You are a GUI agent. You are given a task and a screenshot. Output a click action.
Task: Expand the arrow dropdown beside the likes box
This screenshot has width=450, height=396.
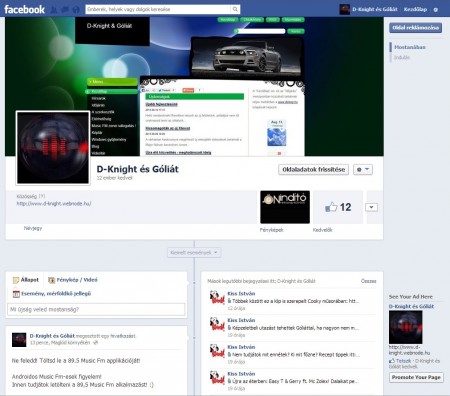(371, 207)
